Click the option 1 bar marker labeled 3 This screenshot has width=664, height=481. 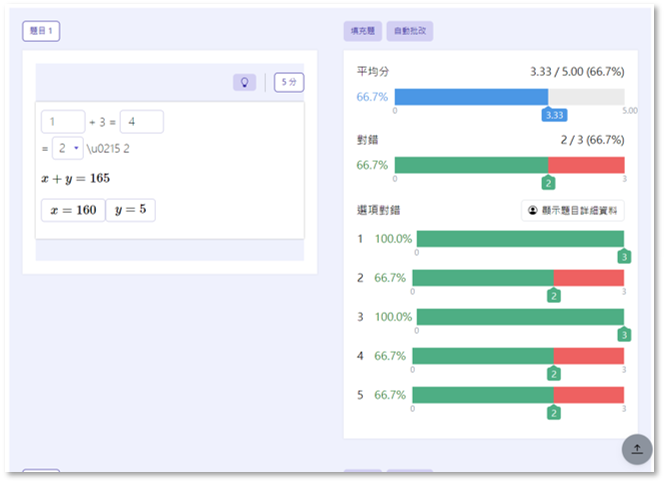point(624,256)
